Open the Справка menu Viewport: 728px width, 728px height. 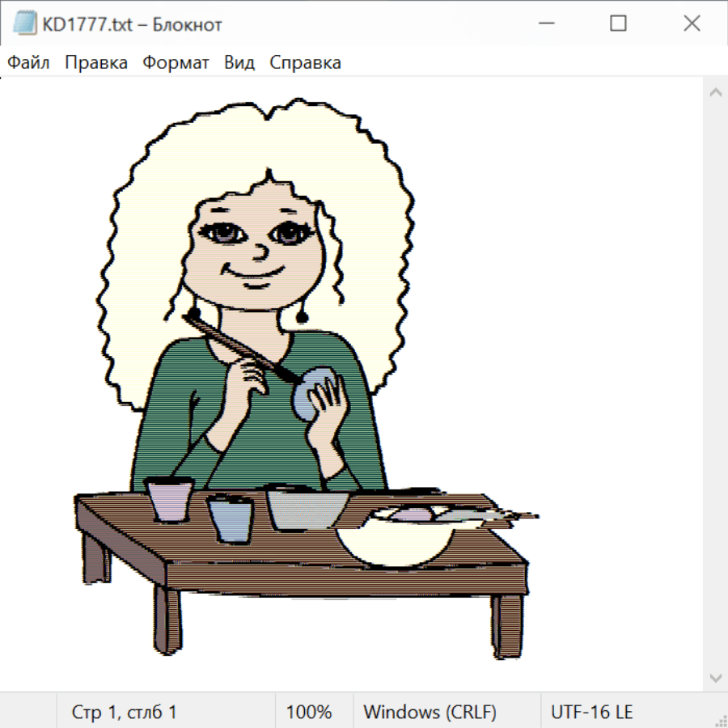(305, 63)
